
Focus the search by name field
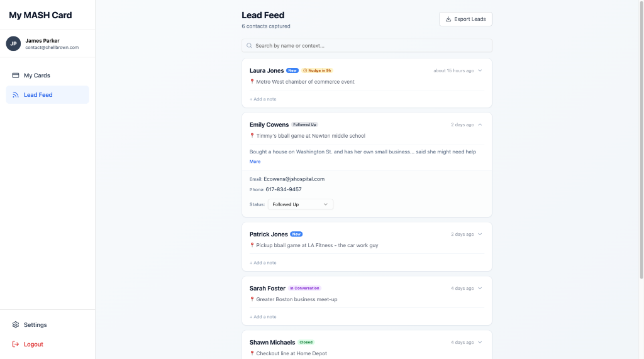pos(367,46)
